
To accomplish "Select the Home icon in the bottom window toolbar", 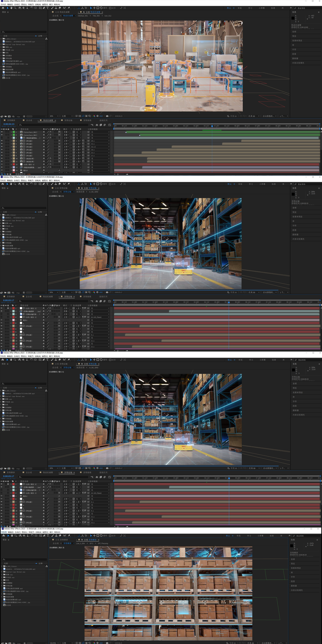I will 4,536.
